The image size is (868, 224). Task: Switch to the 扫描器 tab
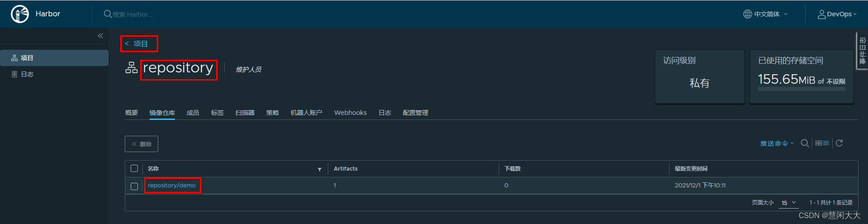click(245, 113)
